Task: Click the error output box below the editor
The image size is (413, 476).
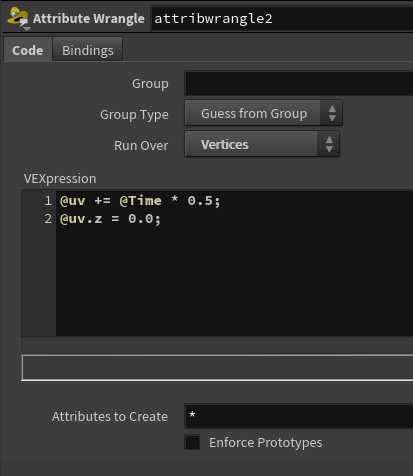Action: click(217, 367)
